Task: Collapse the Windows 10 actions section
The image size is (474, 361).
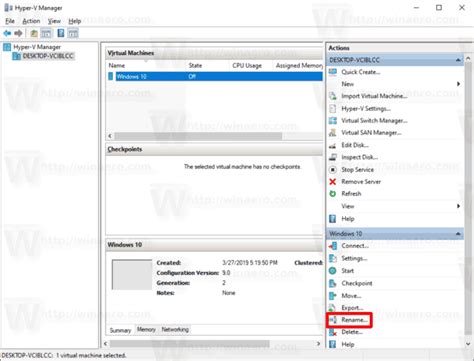Action: click(x=458, y=234)
